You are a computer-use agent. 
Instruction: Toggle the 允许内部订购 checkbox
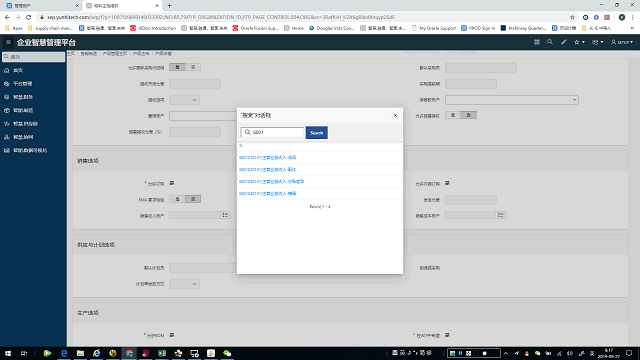click(x=447, y=183)
